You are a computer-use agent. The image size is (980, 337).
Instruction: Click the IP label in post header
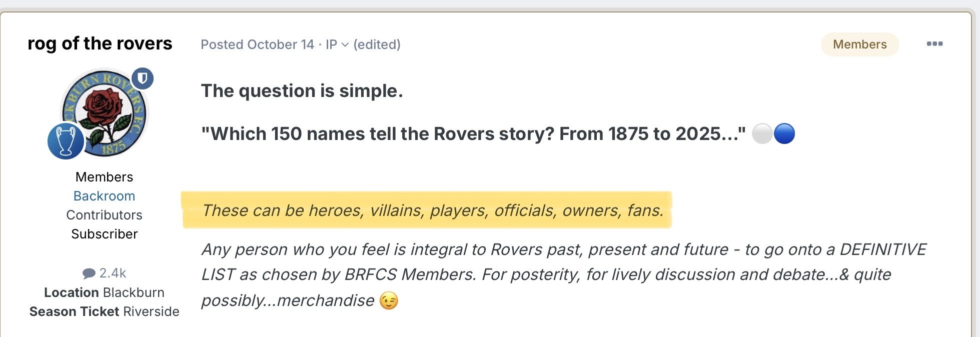pos(331,44)
